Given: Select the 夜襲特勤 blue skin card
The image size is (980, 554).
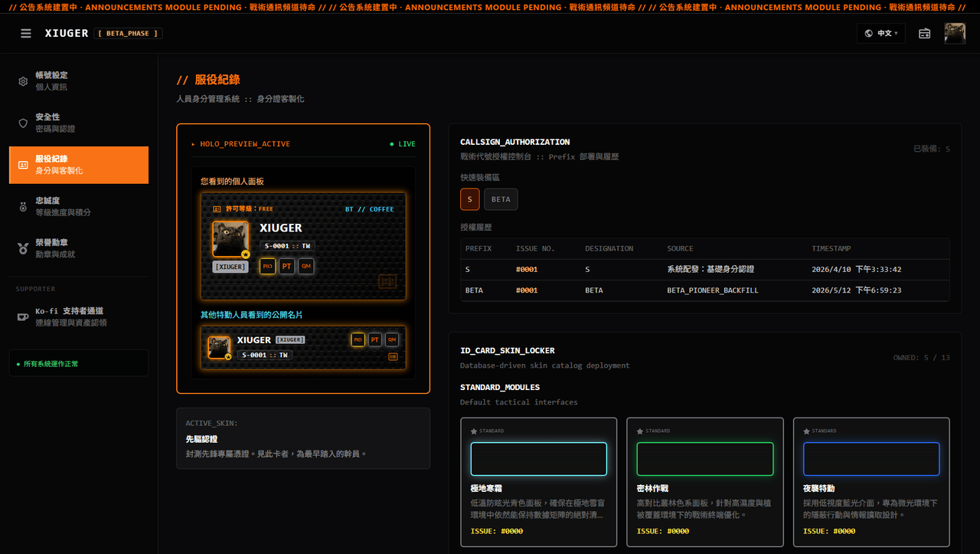Looking at the screenshot, I should tap(871, 482).
